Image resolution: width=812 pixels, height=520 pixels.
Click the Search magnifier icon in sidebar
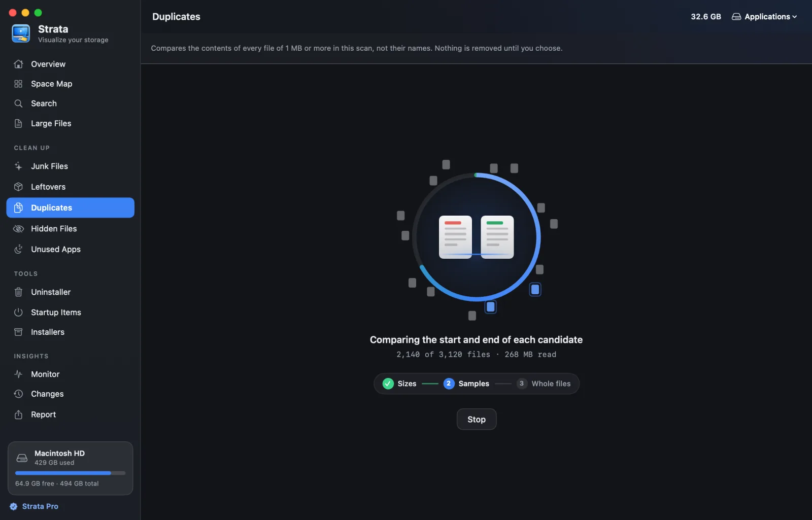tap(18, 103)
